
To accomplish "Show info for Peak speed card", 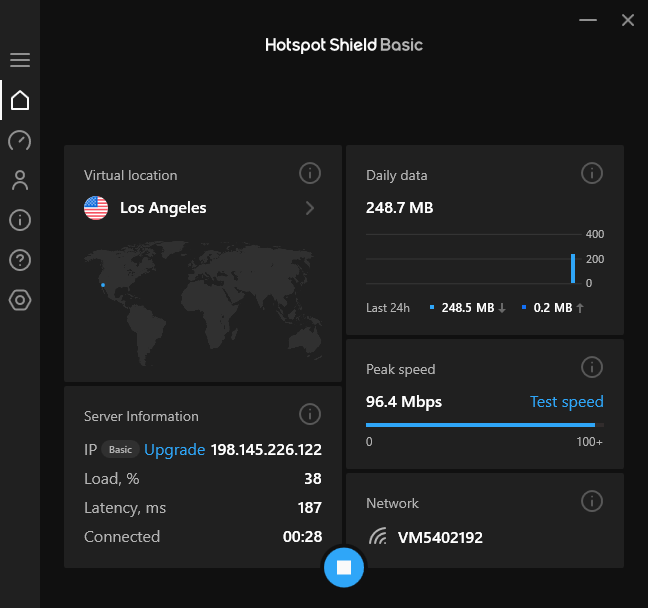I will (592, 367).
